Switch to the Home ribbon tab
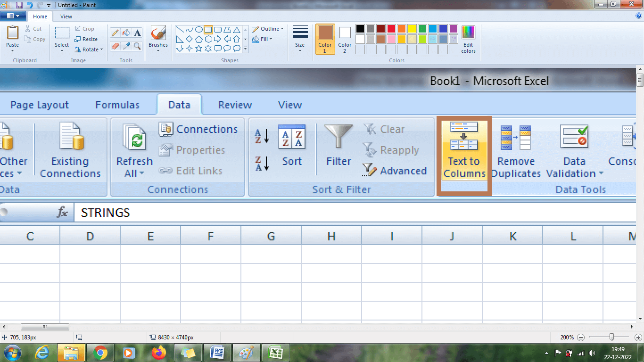This screenshot has width=644, height=362. tap(40, 16)
